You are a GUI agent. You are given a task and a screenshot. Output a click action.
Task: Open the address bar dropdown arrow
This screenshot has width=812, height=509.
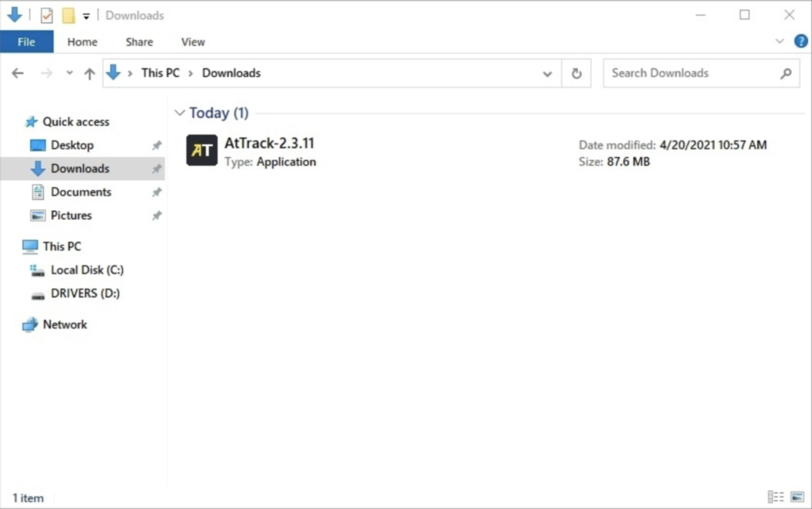point(547,72)
